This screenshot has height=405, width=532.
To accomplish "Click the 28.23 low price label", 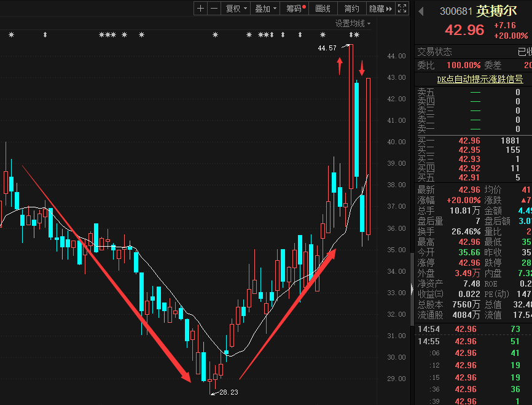I will [x=229, y=392].
